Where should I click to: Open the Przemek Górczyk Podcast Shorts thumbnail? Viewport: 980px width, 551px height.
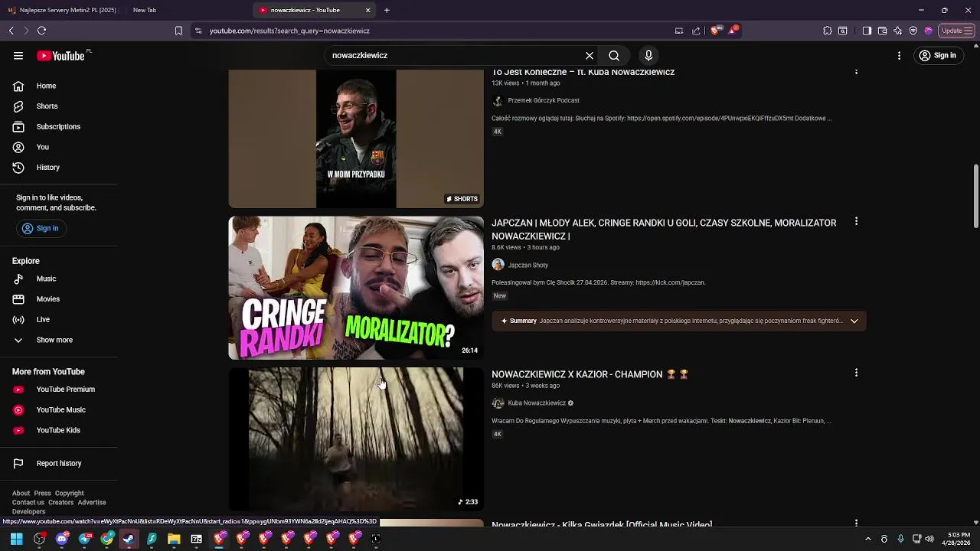pyautogui.click(x=356, y=139)
